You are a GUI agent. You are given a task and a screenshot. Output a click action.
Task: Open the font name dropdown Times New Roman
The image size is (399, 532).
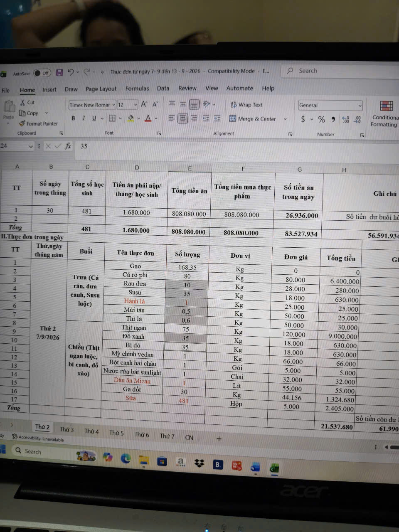coord(113,105)
